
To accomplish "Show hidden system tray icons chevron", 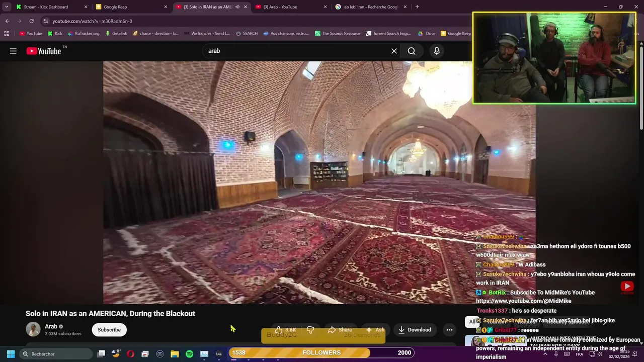I will 545,354.
